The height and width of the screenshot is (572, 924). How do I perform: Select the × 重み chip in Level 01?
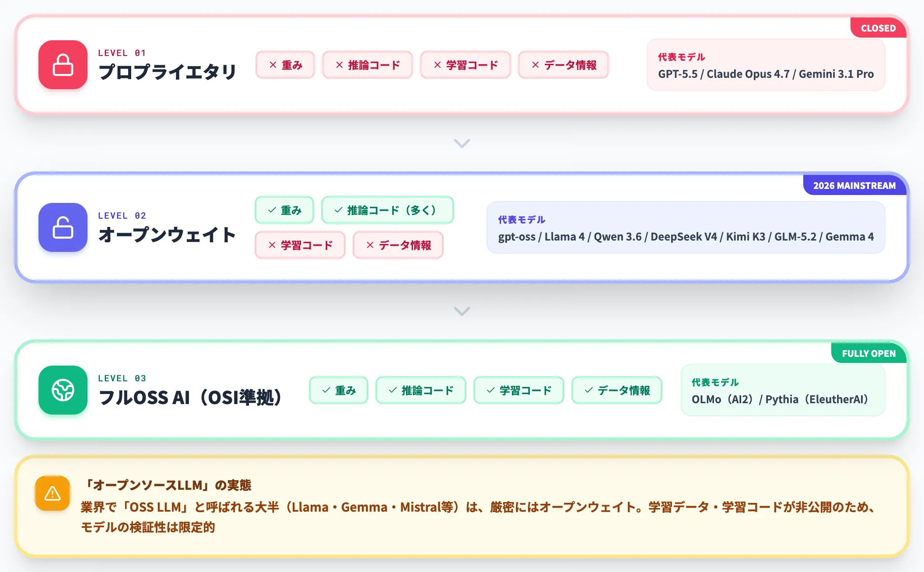click(285, 65)
